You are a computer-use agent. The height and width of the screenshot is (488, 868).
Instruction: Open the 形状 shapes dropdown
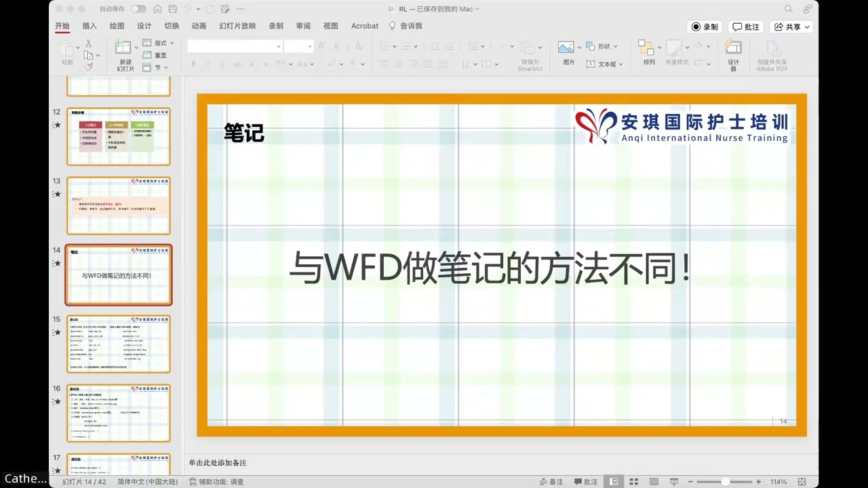602,46
